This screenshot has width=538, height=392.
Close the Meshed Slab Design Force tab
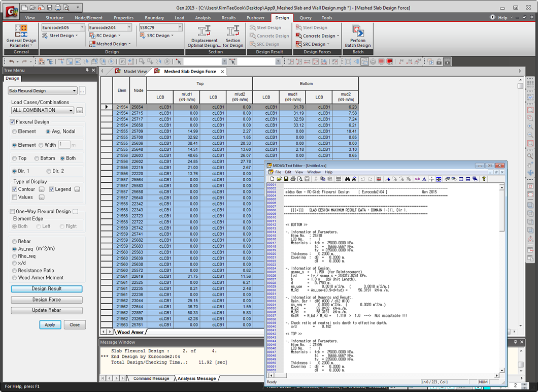(x=222, y=72)
